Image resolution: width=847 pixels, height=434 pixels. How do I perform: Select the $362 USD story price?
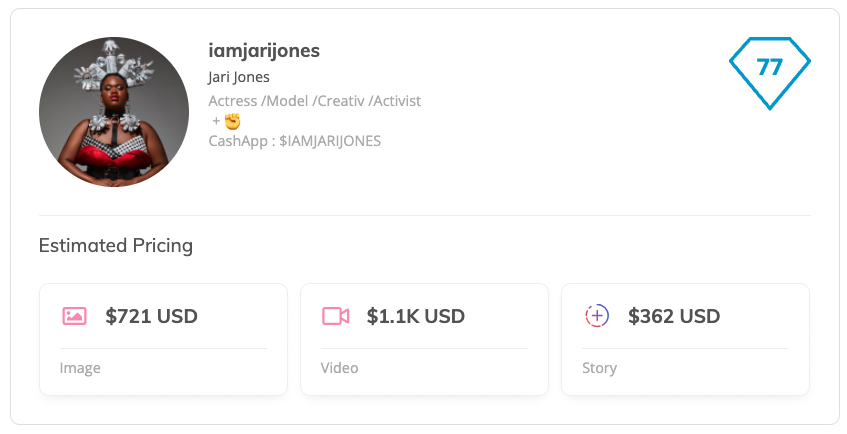[x=674, y=316]
